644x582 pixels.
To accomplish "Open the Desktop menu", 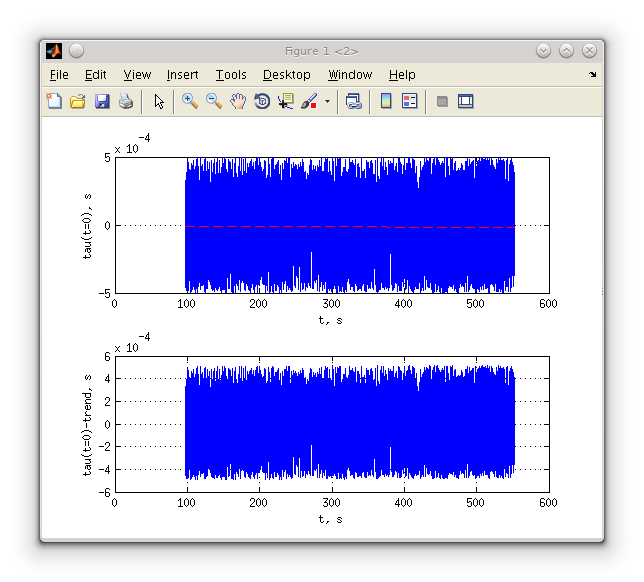I will coord(287,75).
